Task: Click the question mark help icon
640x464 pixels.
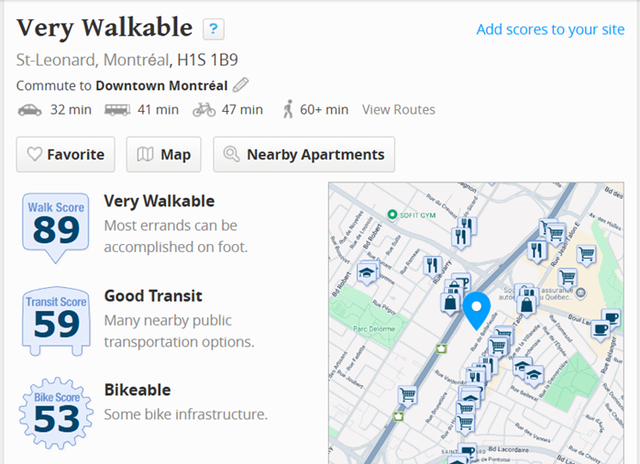Action: (x=213, y=29)
